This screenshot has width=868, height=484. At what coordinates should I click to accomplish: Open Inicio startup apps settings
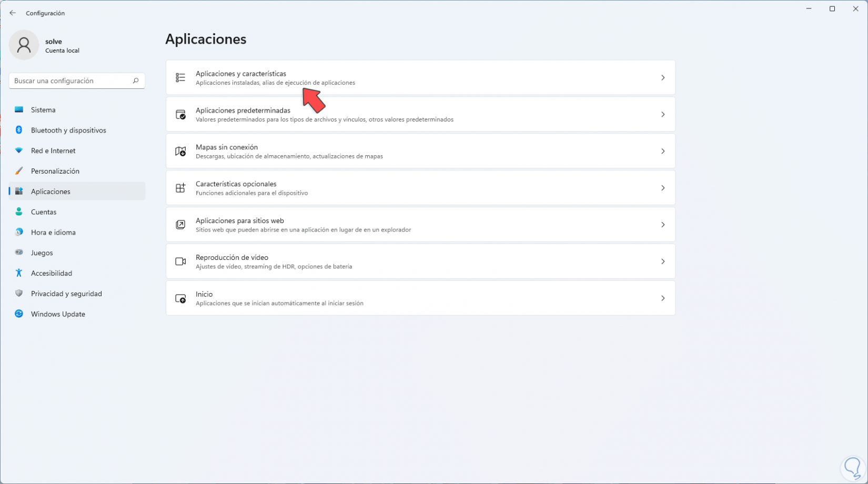click(x=420, y=298)
